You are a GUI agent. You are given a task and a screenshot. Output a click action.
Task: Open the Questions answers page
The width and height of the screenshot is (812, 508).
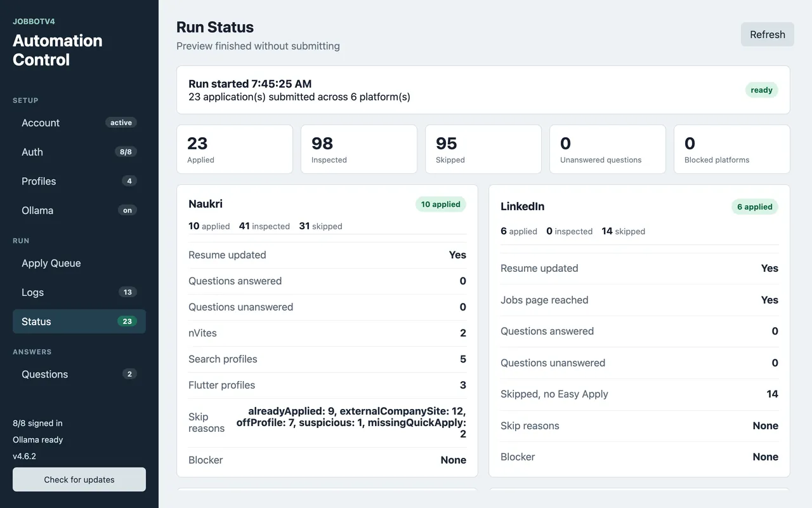pyautogui.click(x=79, y=374)
